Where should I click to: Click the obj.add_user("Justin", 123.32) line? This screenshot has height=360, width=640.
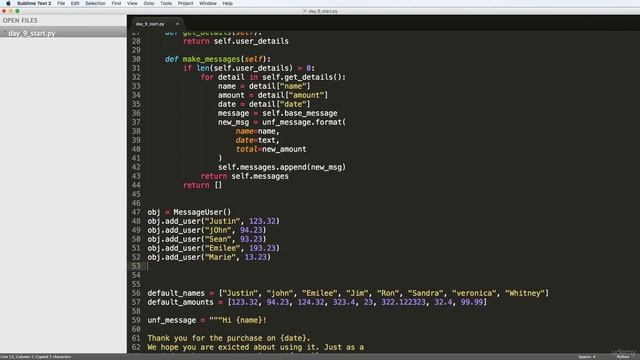213,221
